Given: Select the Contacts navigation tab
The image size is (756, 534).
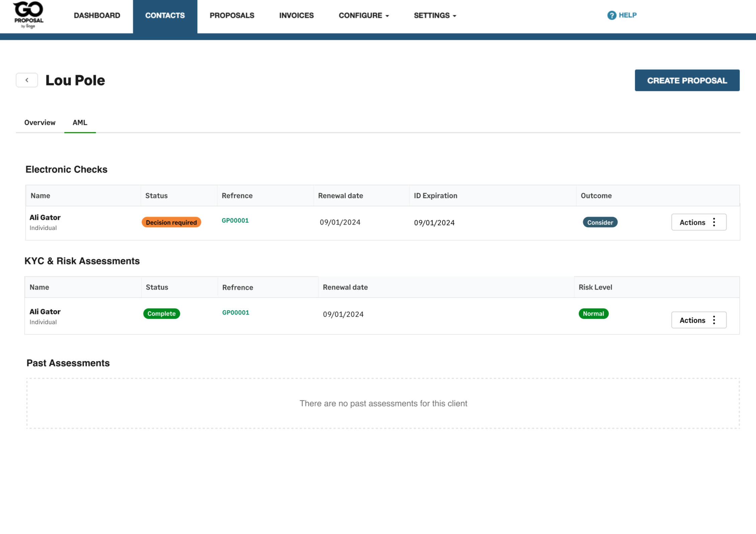Looking at the screenshot, I should coord(165,15).
